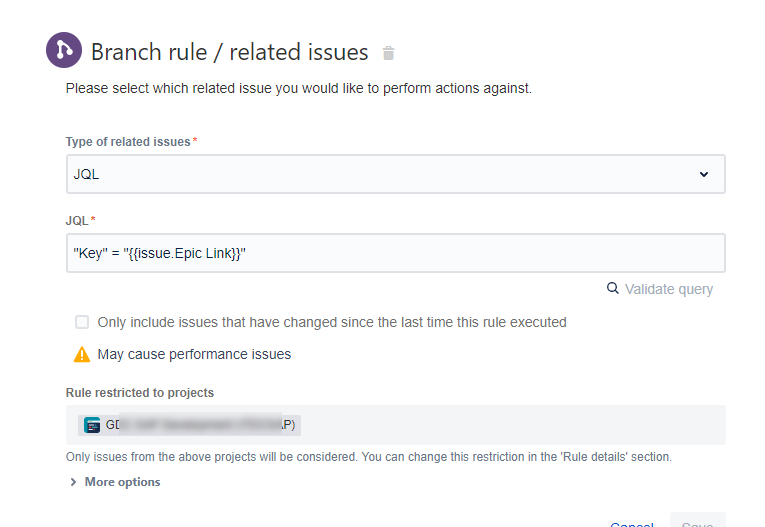Click the magnifier icon beside Validate query

pos(612,288)
